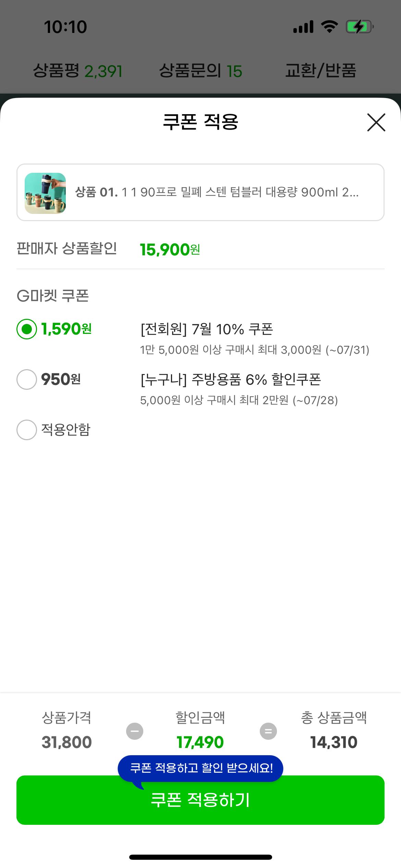Screen dimensions: 401x868
Task: Tap the battery charging icon
Action: (x=360, y=27)
